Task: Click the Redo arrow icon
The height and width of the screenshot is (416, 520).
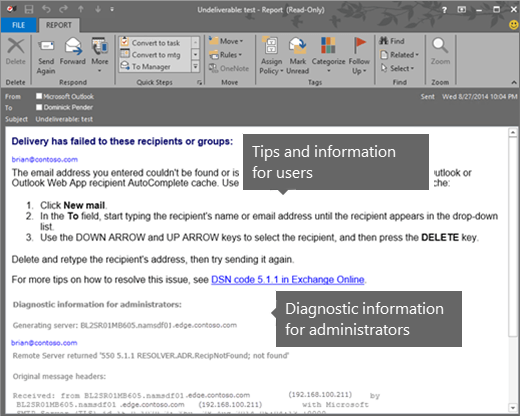Action: click(63, 9)
